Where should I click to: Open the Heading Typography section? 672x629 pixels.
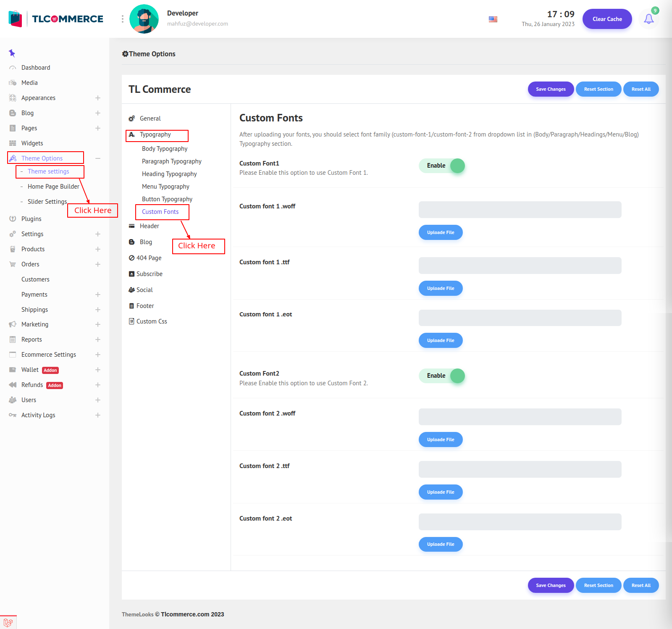[169, 174]
